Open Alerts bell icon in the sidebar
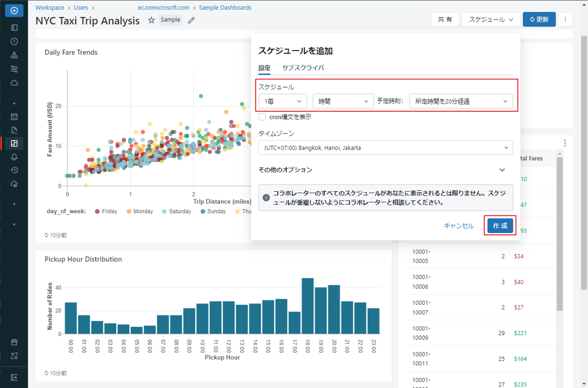This screenshot has width=588, height=388. 14,157
